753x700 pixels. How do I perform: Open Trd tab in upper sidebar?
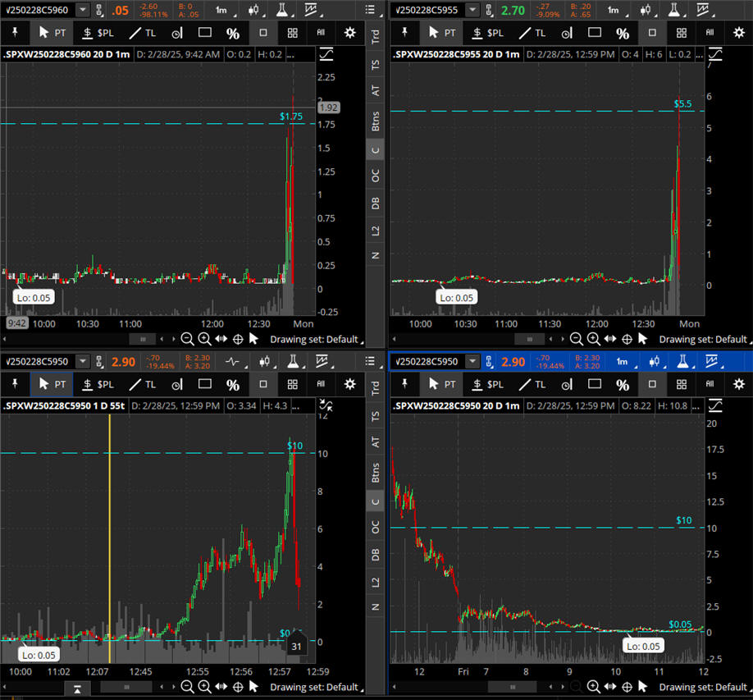coord(376,36)
